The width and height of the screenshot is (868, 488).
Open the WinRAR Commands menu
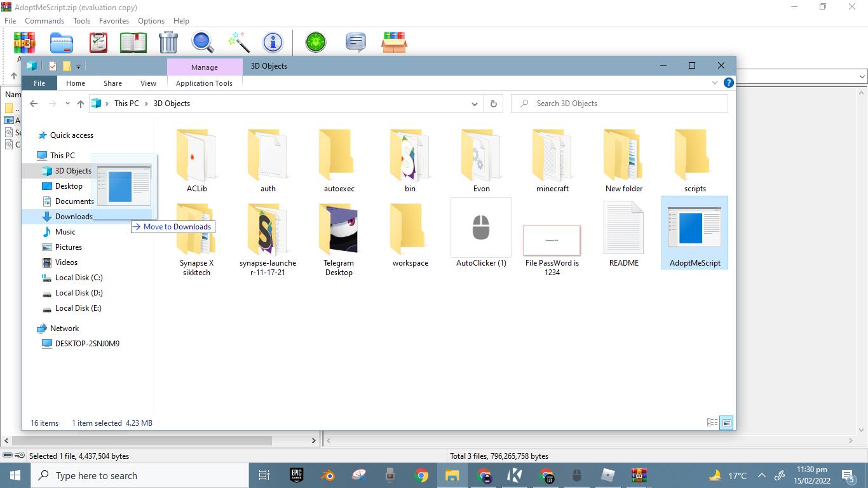click(44, 21)
